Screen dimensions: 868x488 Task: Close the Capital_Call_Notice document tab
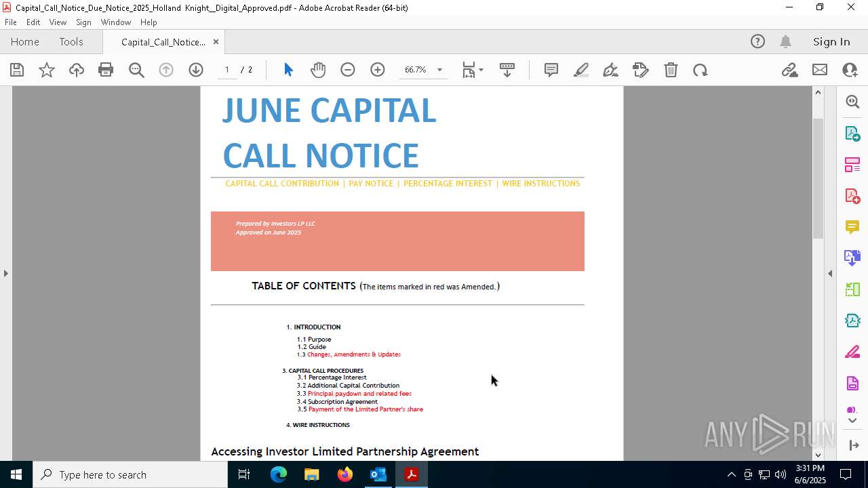click(216, 41)
